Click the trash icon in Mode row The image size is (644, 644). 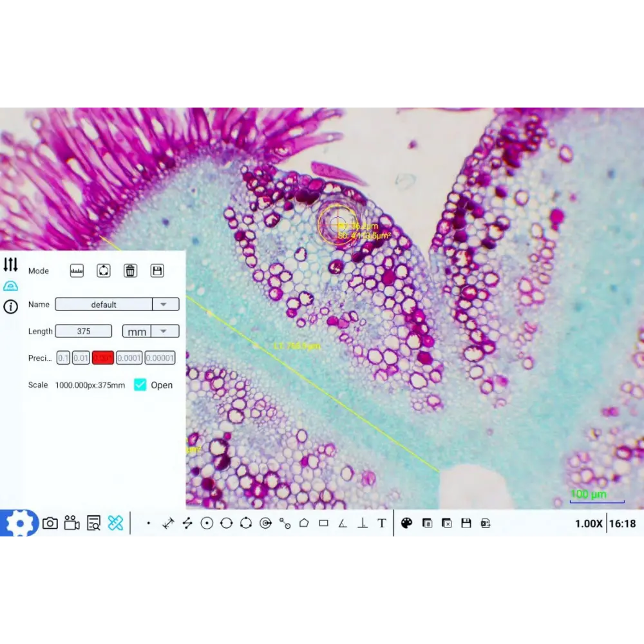(x=130, y=271)
